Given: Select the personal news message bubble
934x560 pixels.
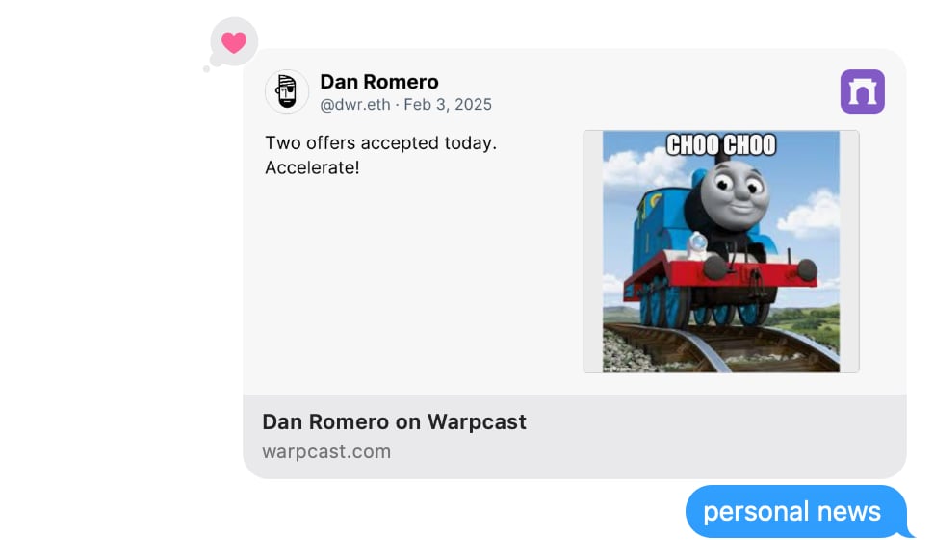Looking at the screenshot, I should (x=795, y=512).
